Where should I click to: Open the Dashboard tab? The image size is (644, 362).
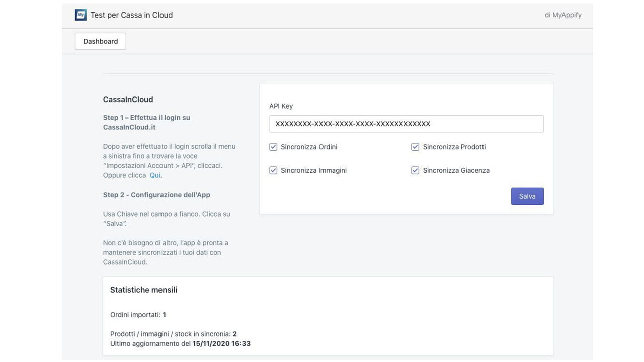[x=100, y=41]
